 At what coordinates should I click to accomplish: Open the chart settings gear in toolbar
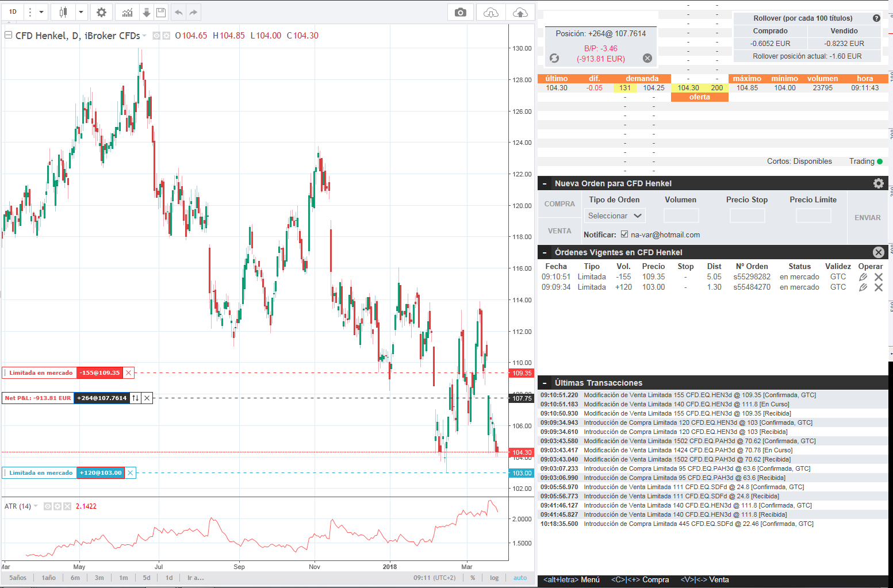pos(101,12)
